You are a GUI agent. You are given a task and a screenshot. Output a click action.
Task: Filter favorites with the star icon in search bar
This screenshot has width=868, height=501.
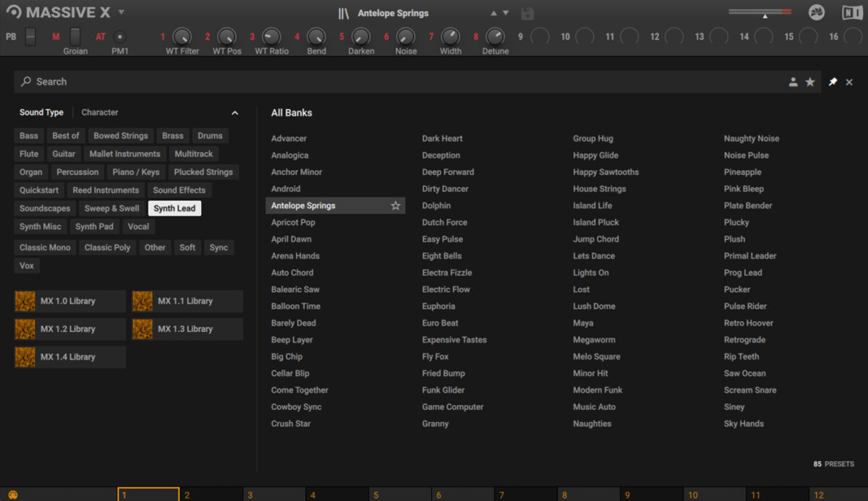point(810,82)
